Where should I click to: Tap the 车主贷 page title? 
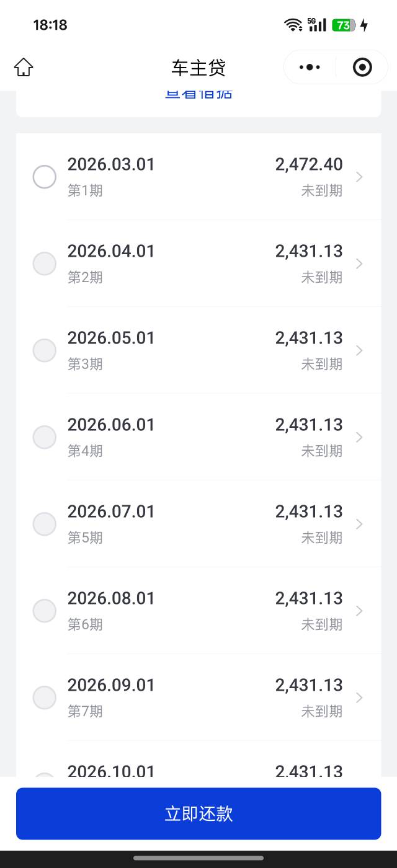pos(198,67)
